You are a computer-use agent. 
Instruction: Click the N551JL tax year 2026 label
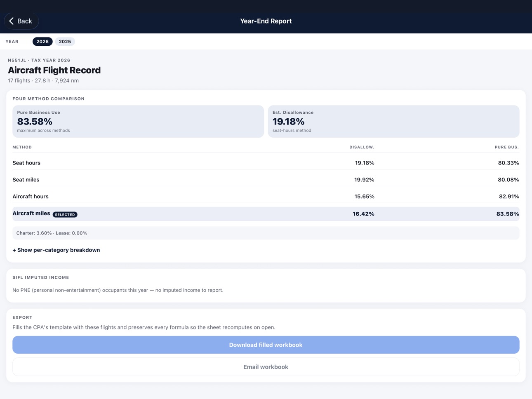[39, 60]
